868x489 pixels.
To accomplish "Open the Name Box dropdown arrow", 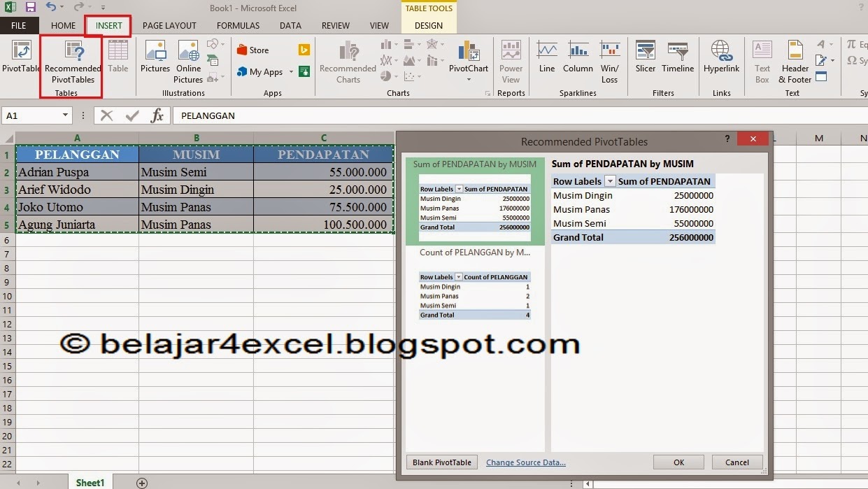I will point(66,115).
